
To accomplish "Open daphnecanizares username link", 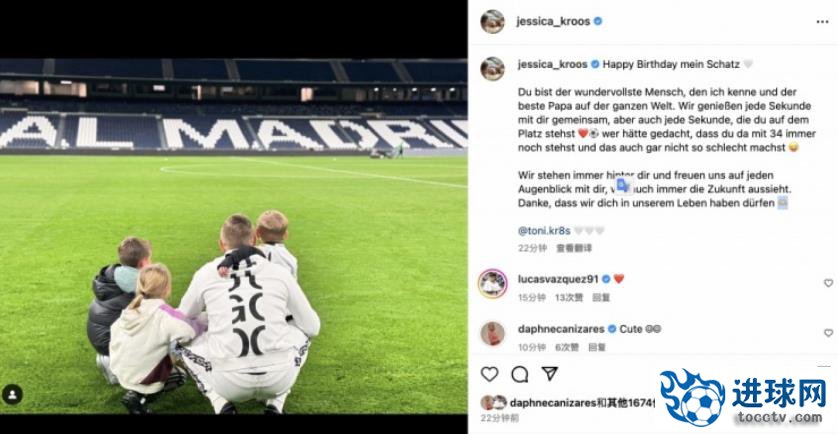I will coord(561,329).
